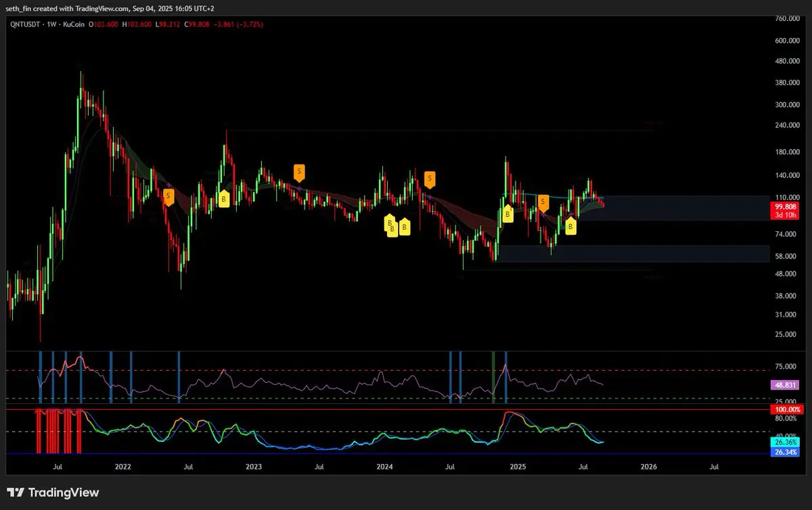Click the cyan 26.36% oscillator value label
The image size is (812, 510).
click(x=786, y=442)
